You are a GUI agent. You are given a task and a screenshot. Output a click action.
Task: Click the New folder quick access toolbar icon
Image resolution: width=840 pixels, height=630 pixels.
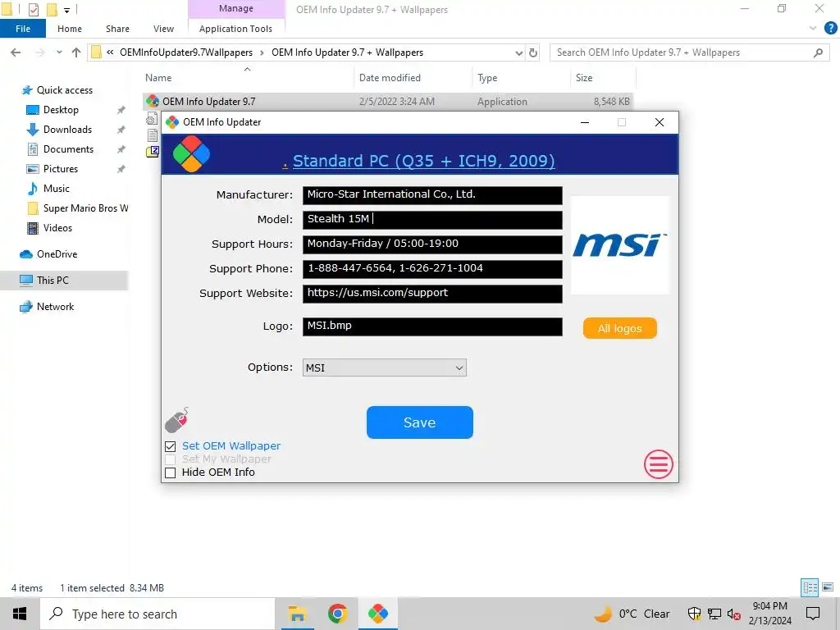(x=52, y=9)
